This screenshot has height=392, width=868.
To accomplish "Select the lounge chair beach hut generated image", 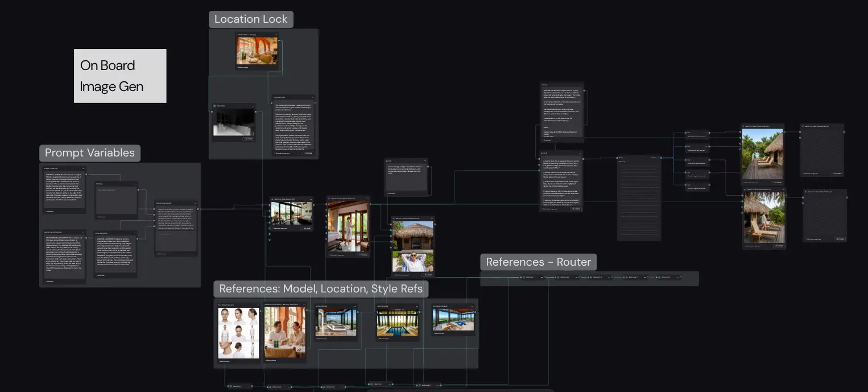I will 764,217.
